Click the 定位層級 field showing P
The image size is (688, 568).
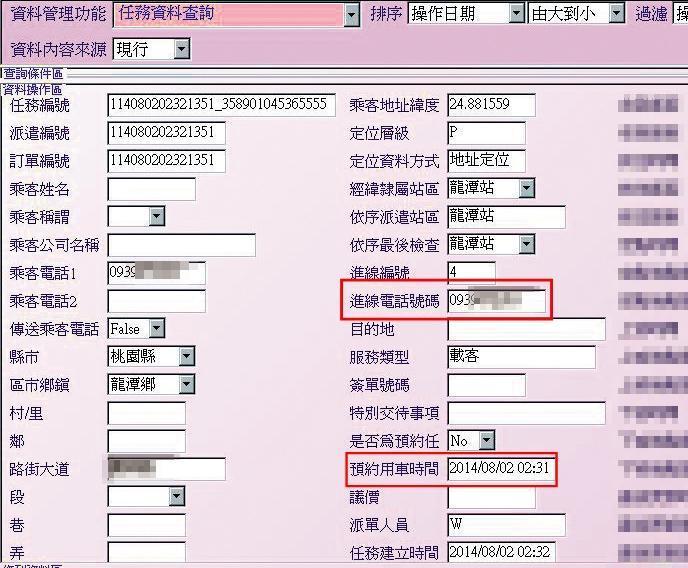tap(487, 133)
